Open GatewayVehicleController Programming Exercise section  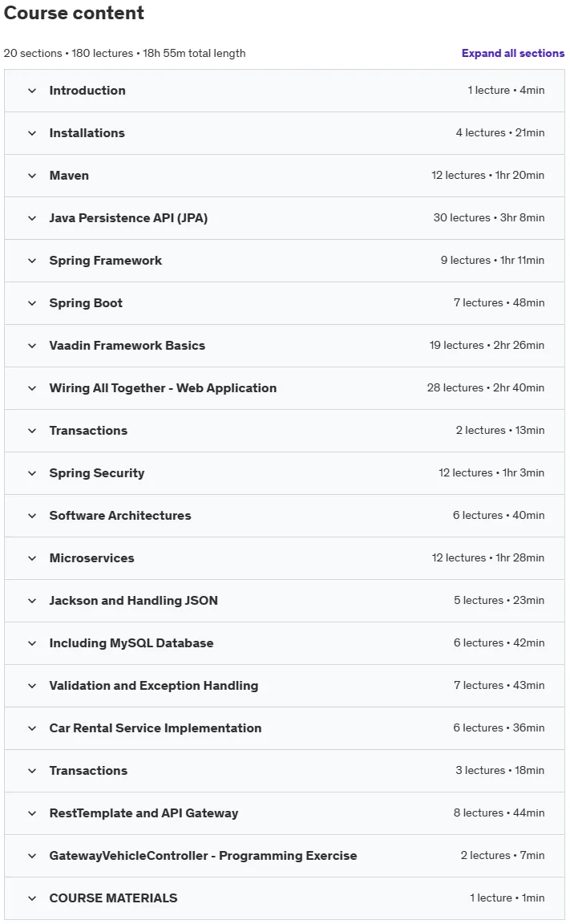tap(285, 856)
